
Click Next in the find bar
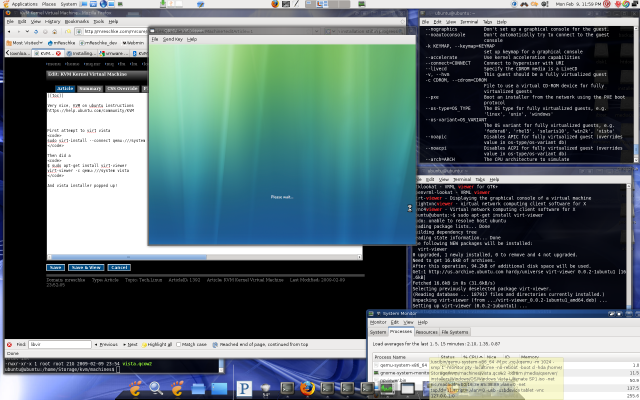pyautogui.click(x=130, y=344)
